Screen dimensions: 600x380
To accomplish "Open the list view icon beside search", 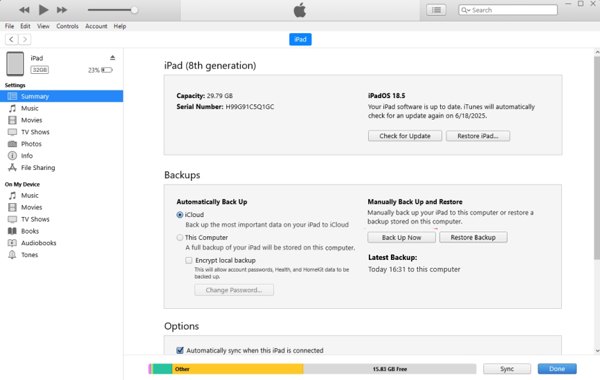I will coord(436,10).
